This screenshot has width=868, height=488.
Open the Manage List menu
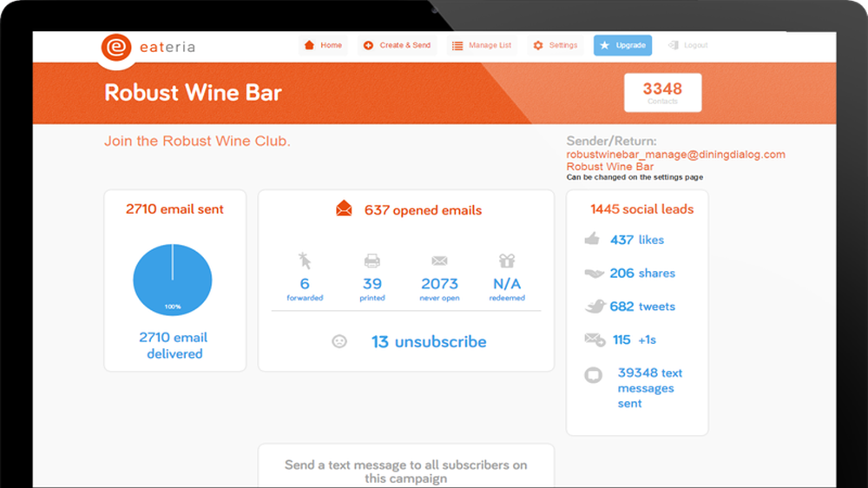[x=482, y=45]
